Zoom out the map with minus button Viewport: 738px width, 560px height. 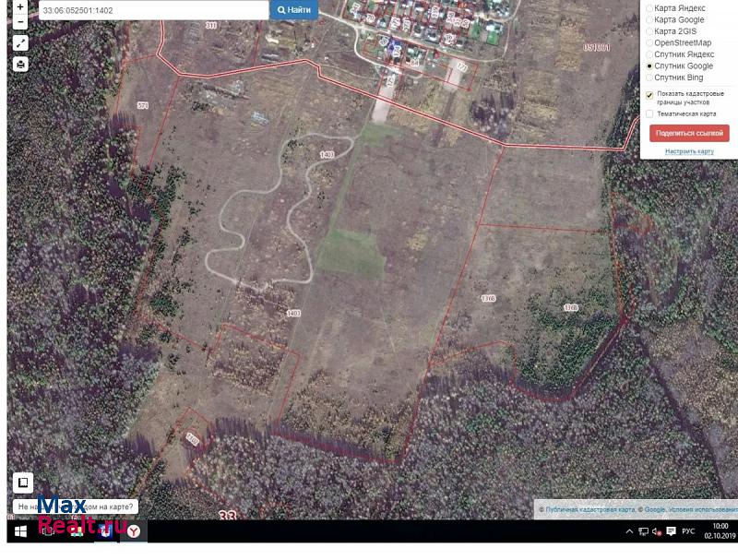20,21
